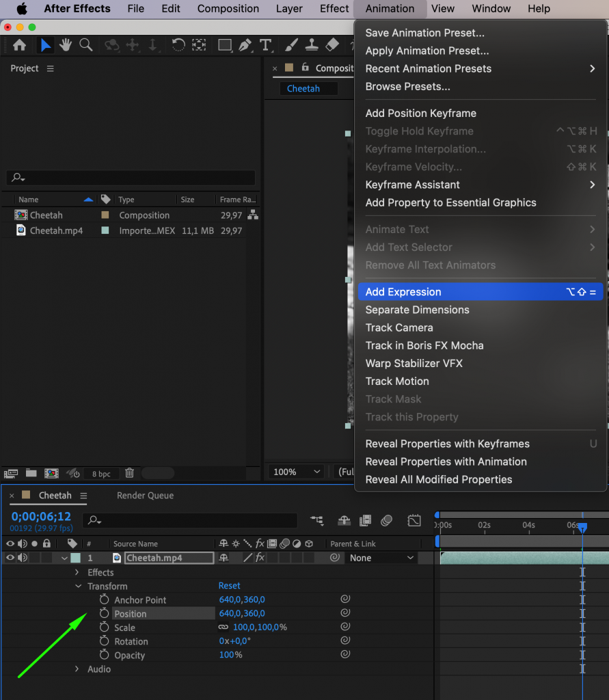Viewport: 609px width, 700px height.
Task: Open the Graph Editor
Action: pos(414,520)
